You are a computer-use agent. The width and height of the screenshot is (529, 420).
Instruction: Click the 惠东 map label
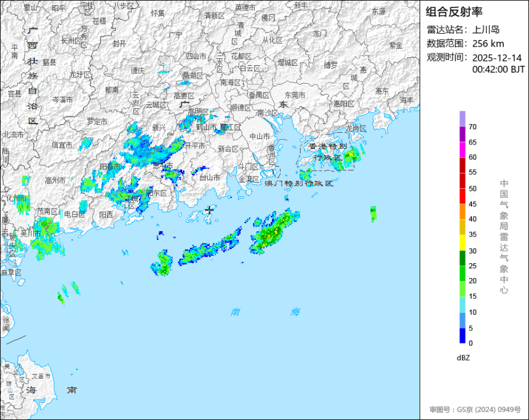(382, 91)
